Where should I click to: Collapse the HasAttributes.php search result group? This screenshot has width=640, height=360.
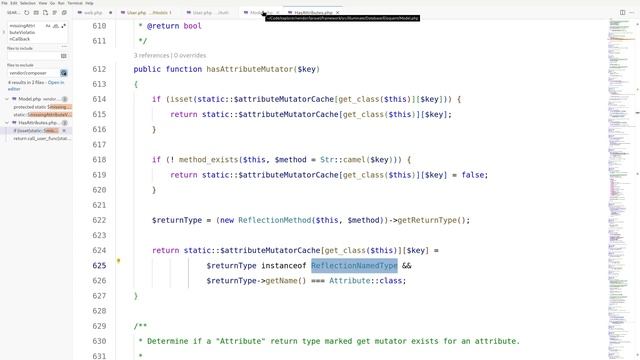tap(7, 123)
